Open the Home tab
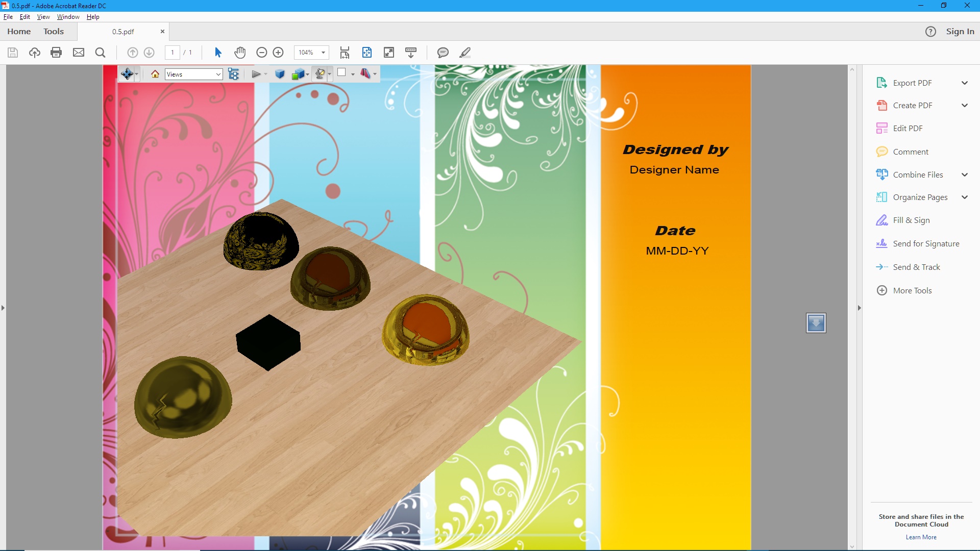Screen dimensions: 980x551 click(x=19, y=31)
